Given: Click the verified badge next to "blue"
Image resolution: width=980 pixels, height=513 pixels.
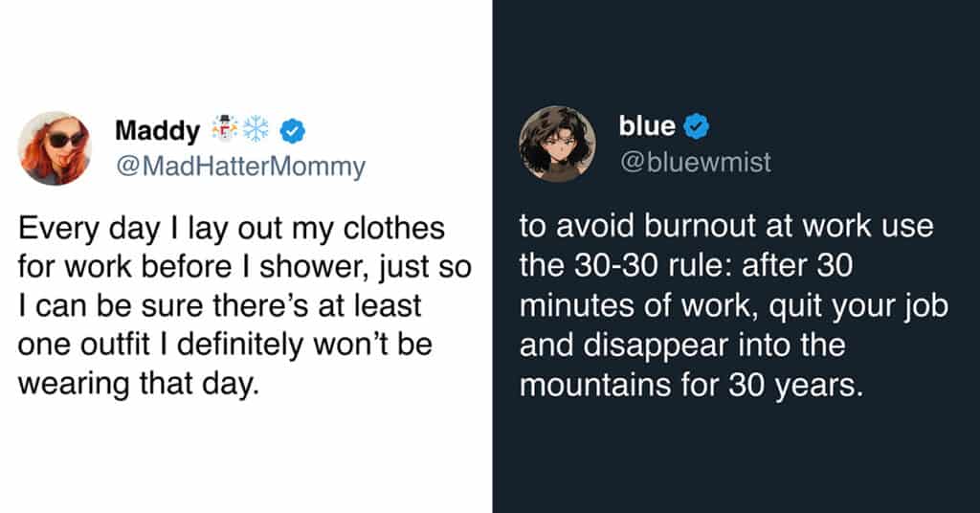Looking at the screenshot, I should [696, 125].
